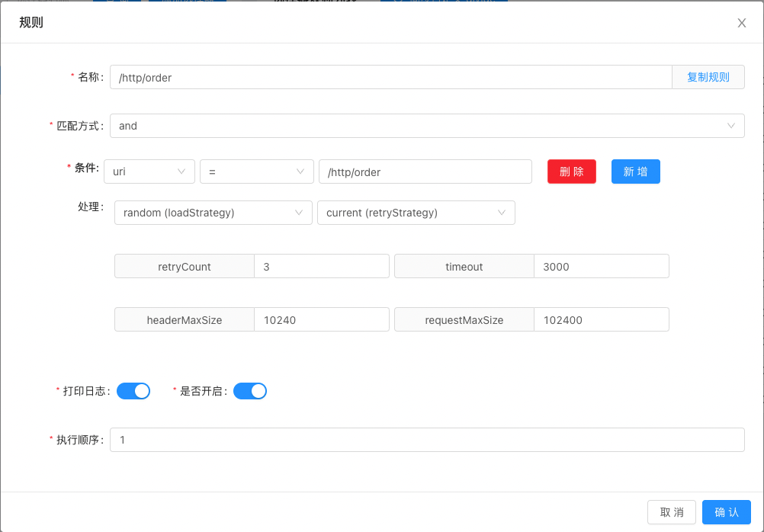The image size is (764, 532).
Task: Click the 复制规则 button
Action: click(x=708, y=77)
